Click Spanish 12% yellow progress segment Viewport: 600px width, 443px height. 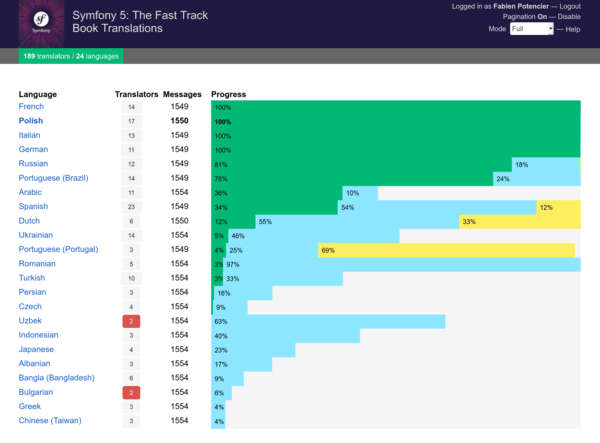(558, 207)
